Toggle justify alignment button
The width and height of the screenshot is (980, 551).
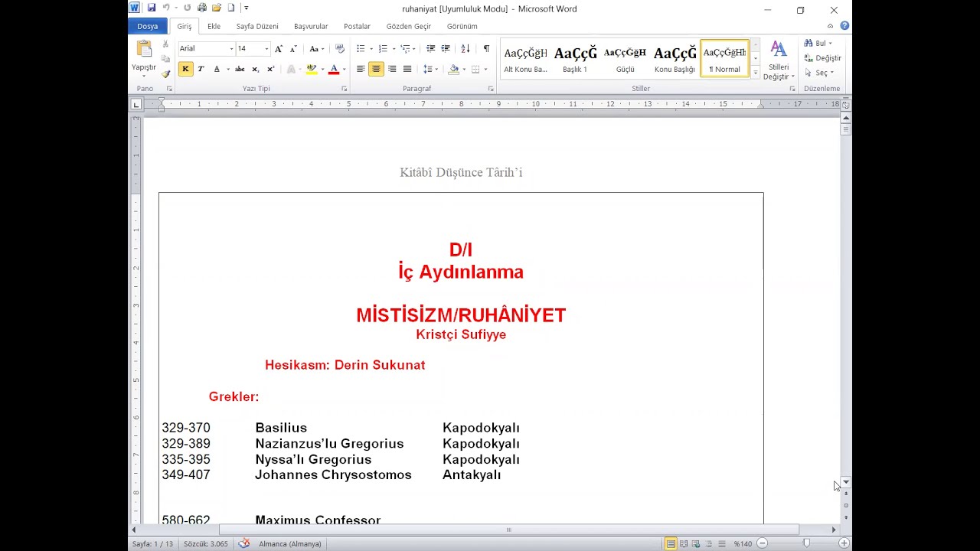(x=407, y=69)
